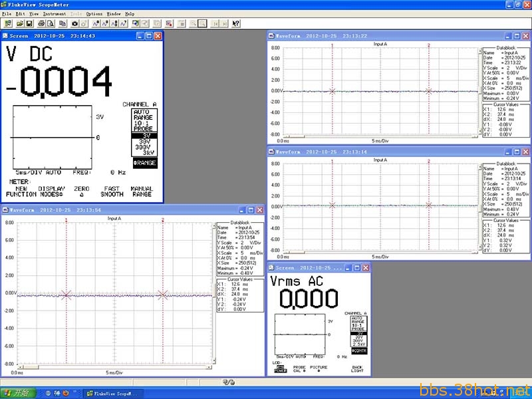Click FlukeView ScopeMeter taskbar button

pyautogui.click(x=113, y=394)
